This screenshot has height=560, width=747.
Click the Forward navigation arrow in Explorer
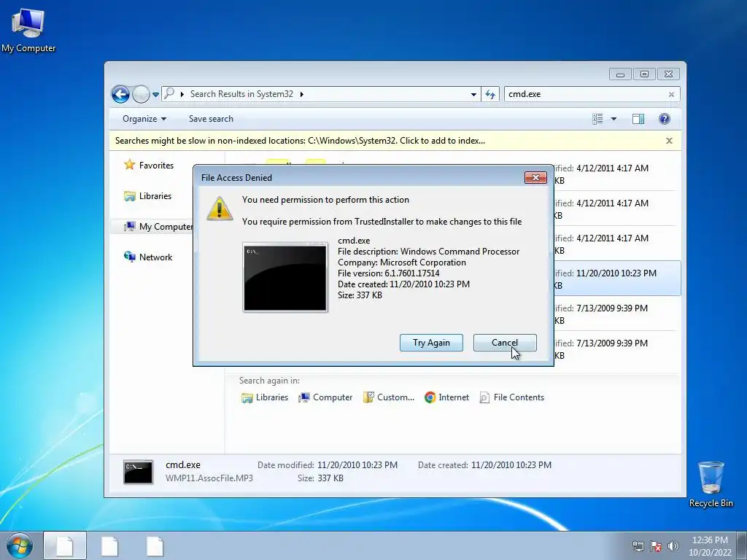click(x=141, y=94)
